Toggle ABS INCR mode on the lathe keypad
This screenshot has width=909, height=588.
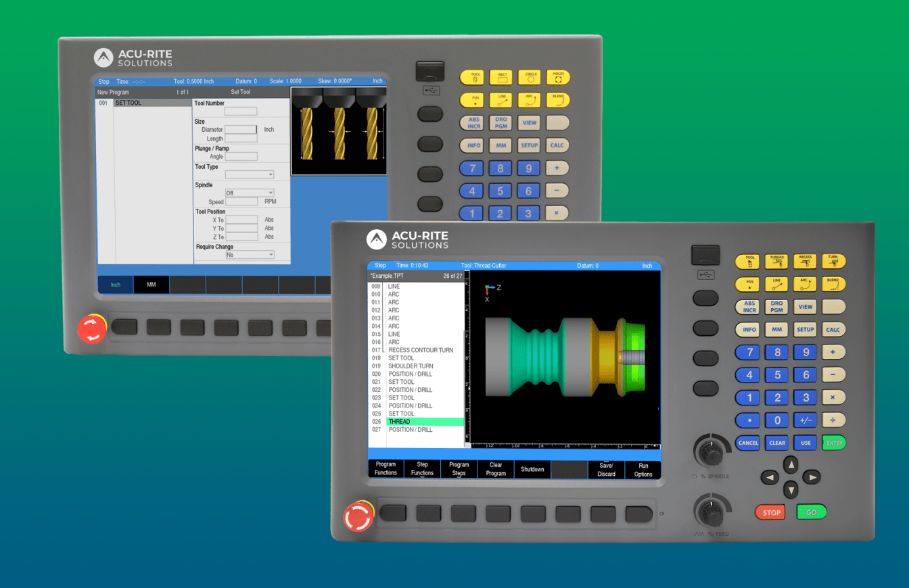749,307
